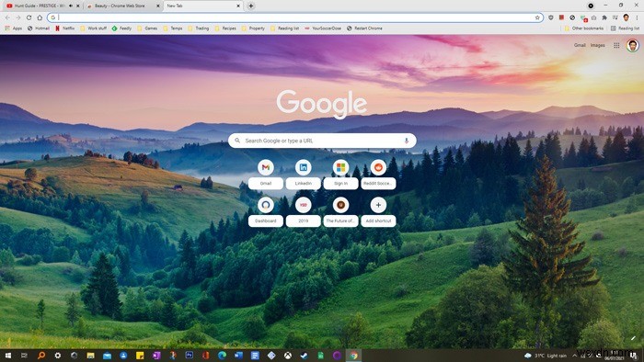Open The Future of shortcut tile
The image size is (644, 362).
pos(340,212)
